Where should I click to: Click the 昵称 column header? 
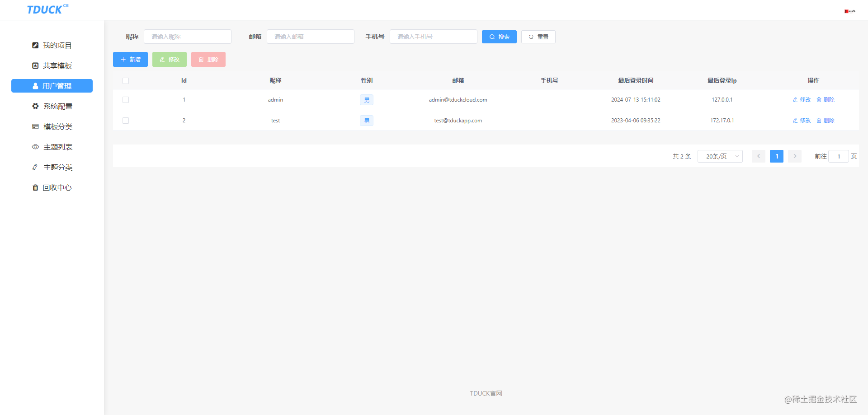click(275, 80)
